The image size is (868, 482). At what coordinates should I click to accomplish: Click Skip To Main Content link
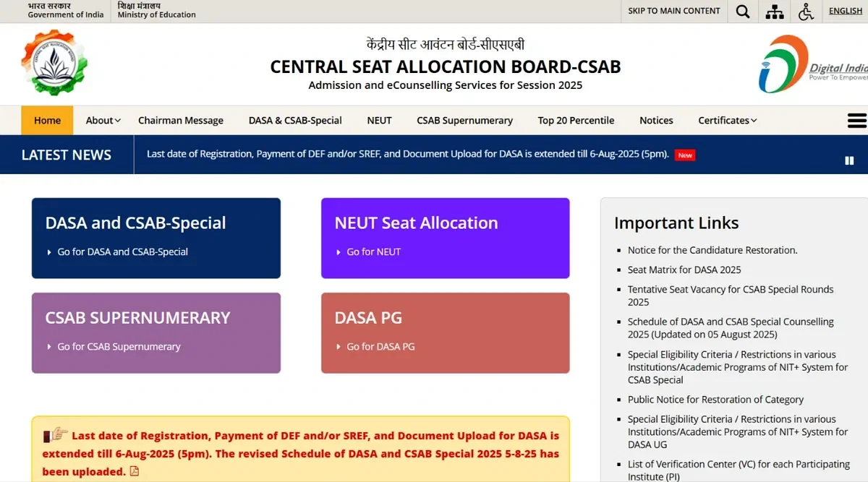point(673,11)
